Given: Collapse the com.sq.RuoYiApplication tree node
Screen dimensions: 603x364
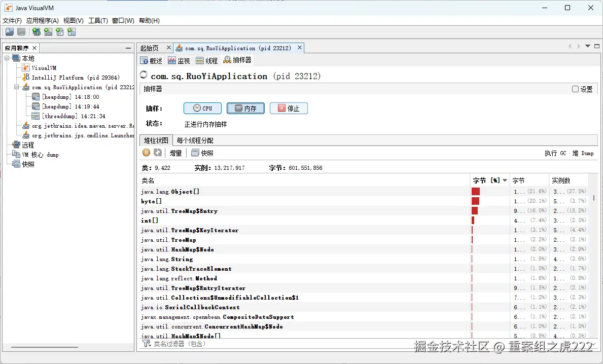Looking at the screenshot, I should (17, 87).
